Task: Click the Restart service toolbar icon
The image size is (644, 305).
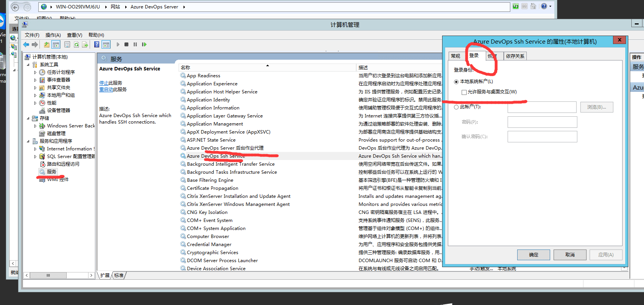Action: (x=144, y=45)
